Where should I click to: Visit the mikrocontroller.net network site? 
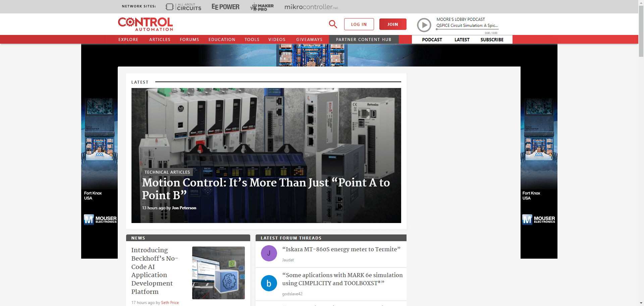(311, 7)
